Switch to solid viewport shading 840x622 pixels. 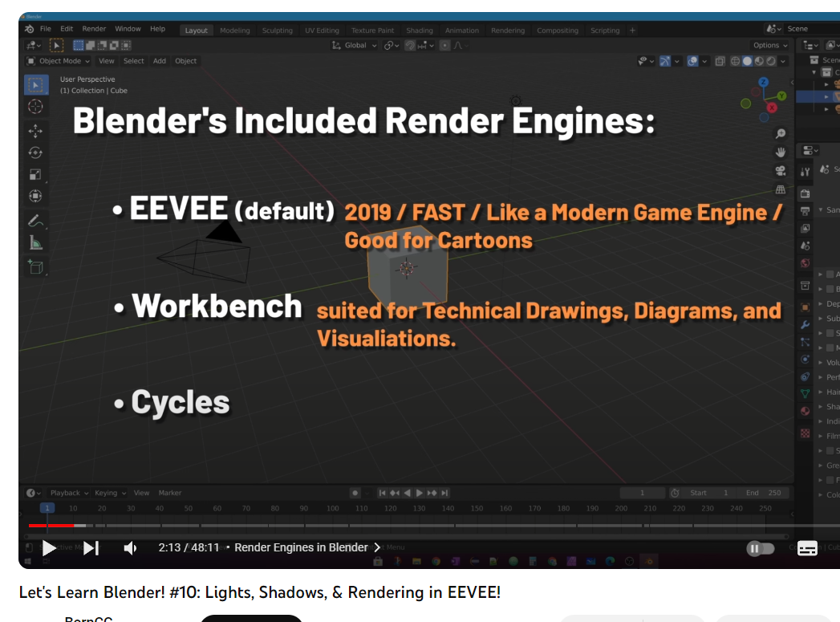point(747,61)
